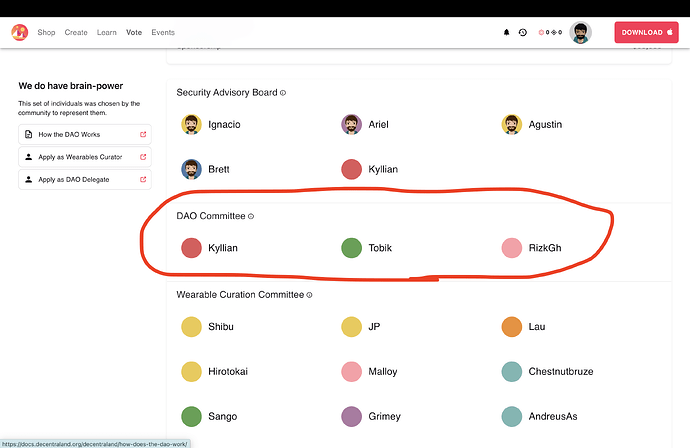Screen dimensions: 690x448
Task: Select the name Ignacio
Action: (x=224, y=125)
